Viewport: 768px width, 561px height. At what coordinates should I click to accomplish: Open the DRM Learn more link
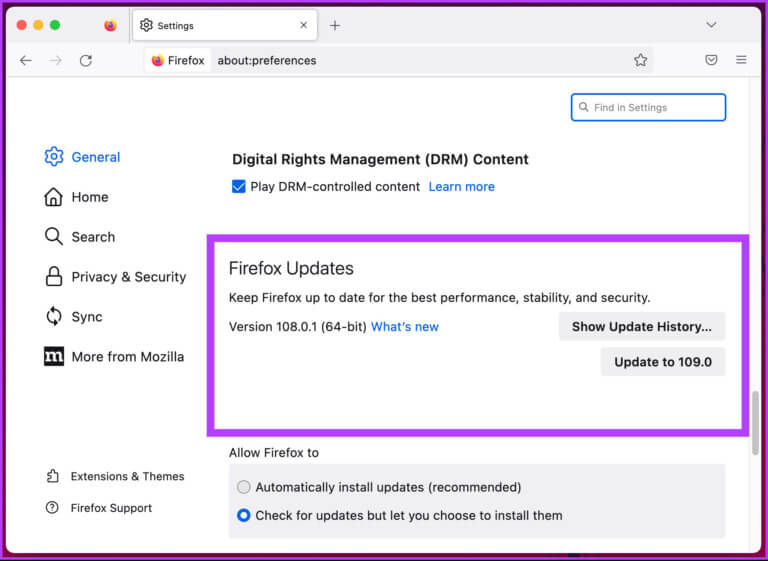pyautogui.click(x=461, y=187)
